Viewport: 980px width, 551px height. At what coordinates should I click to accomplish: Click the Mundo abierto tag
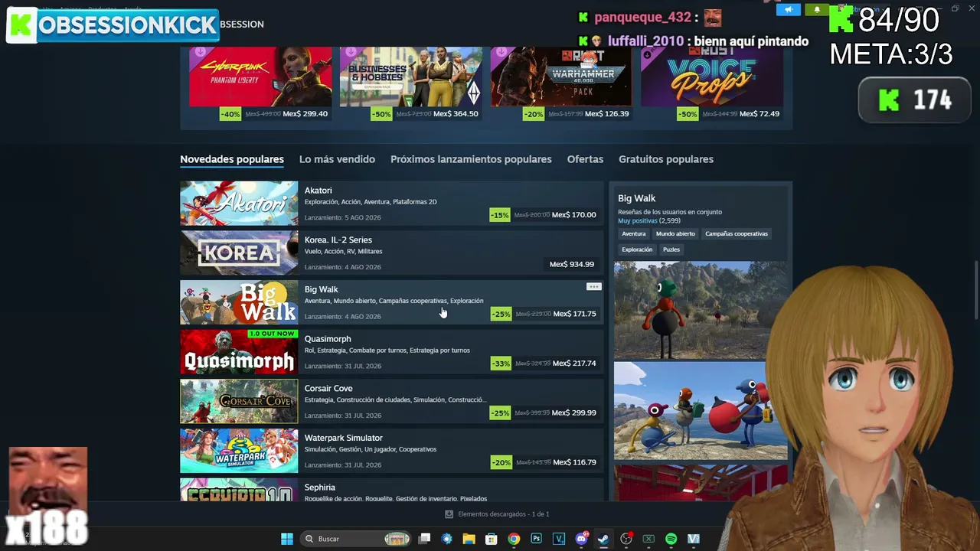[x=675, y=234]
